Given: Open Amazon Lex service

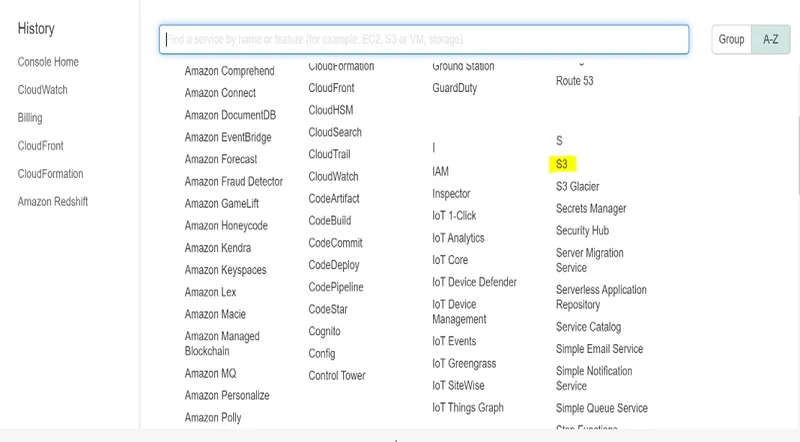Looking at the screenshot, I should point(210,292).
